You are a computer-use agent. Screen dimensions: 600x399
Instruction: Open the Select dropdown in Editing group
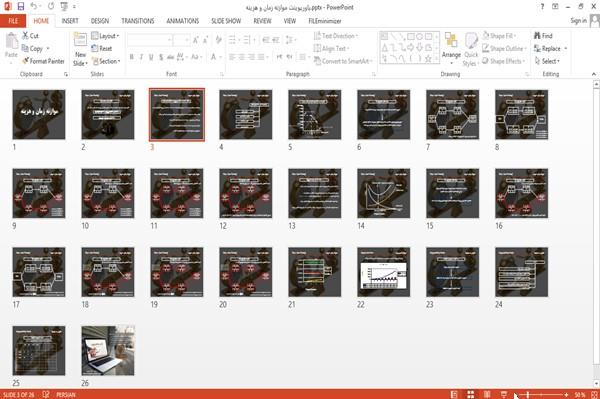(547, 61)
